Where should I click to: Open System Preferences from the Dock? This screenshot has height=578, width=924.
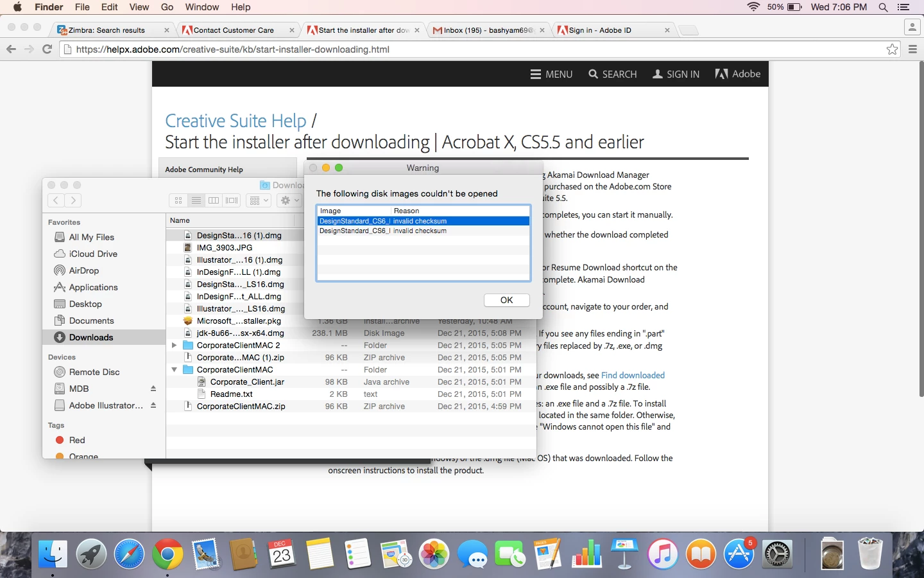[777, 554]
